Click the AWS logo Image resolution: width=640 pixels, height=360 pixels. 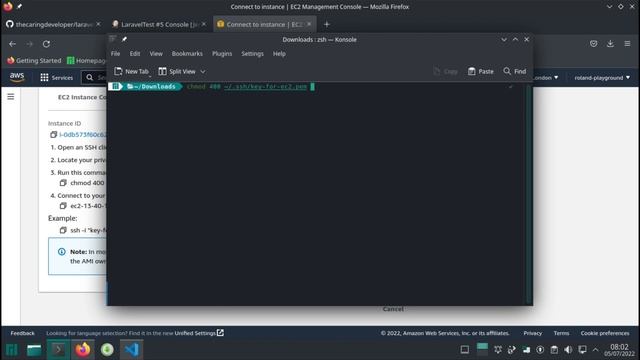(17, 77)
